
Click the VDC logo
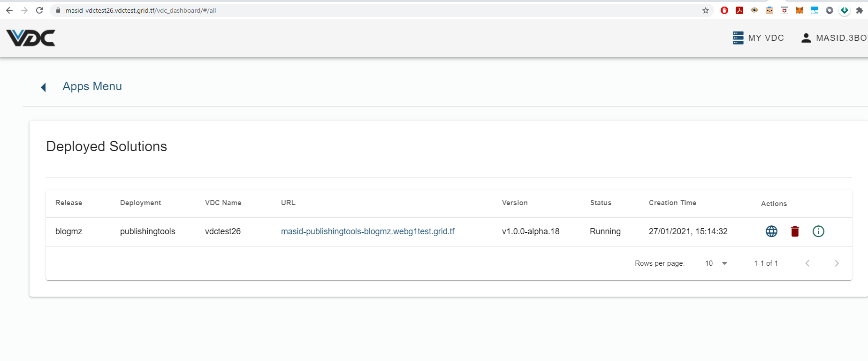click(x=30, y=38)
